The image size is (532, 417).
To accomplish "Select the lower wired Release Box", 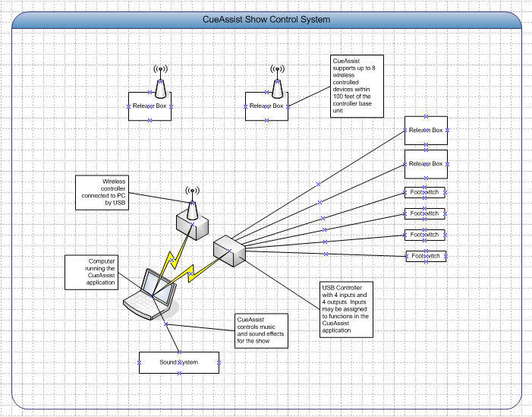I will pyautogui.click(x=426, y=164).
